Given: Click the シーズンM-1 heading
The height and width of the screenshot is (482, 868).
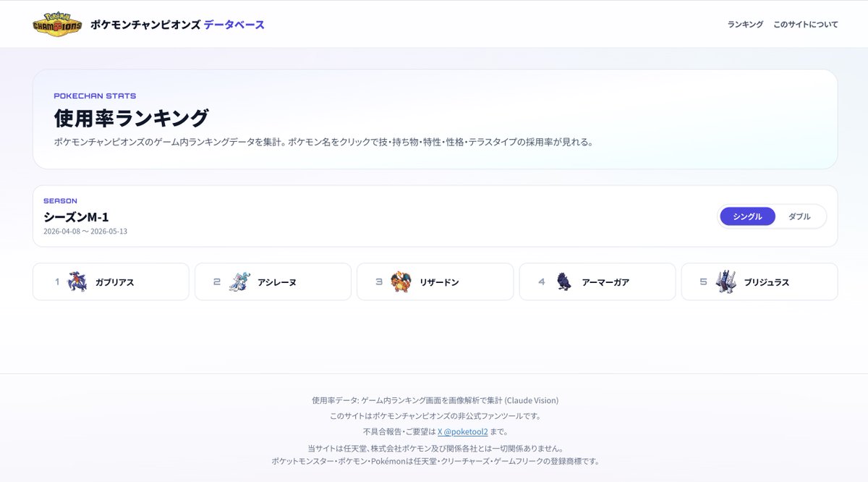Looking at the screenshot, I should (76, 215).
